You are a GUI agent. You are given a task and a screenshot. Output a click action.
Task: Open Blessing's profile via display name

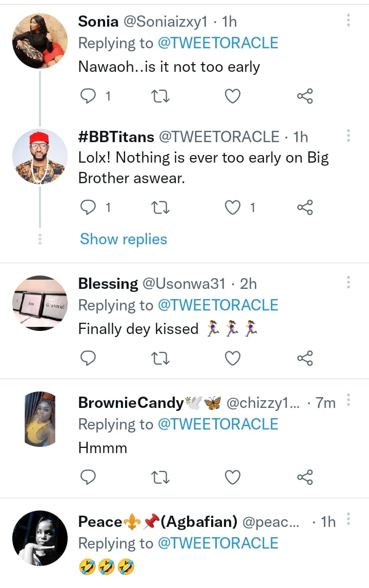click(x=108, y=284)
